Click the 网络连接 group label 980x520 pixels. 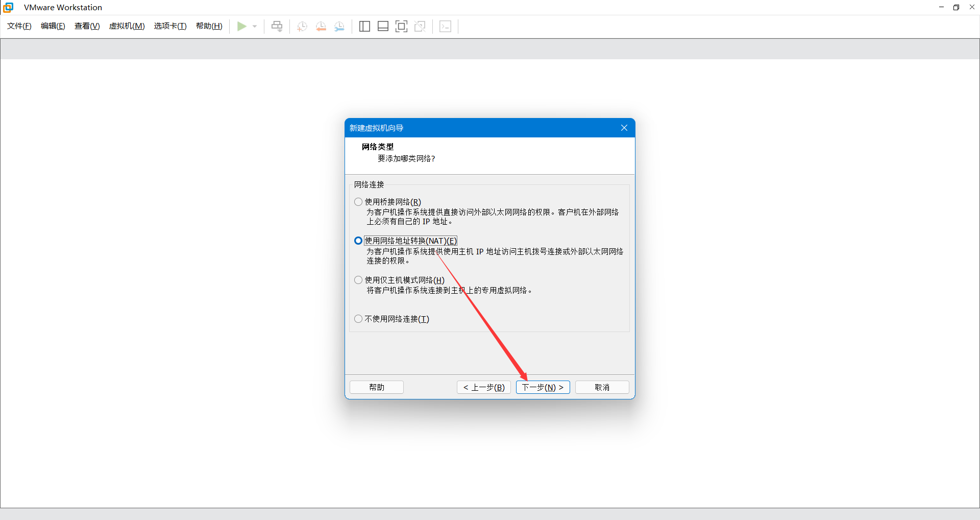369,184
